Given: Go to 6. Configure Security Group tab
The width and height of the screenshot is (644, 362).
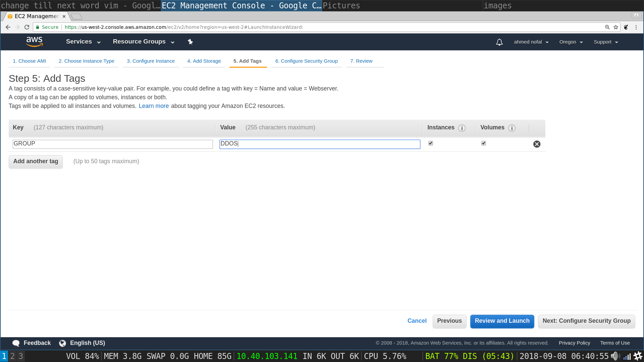Looking at the screenshot, I should click(306, 61).
